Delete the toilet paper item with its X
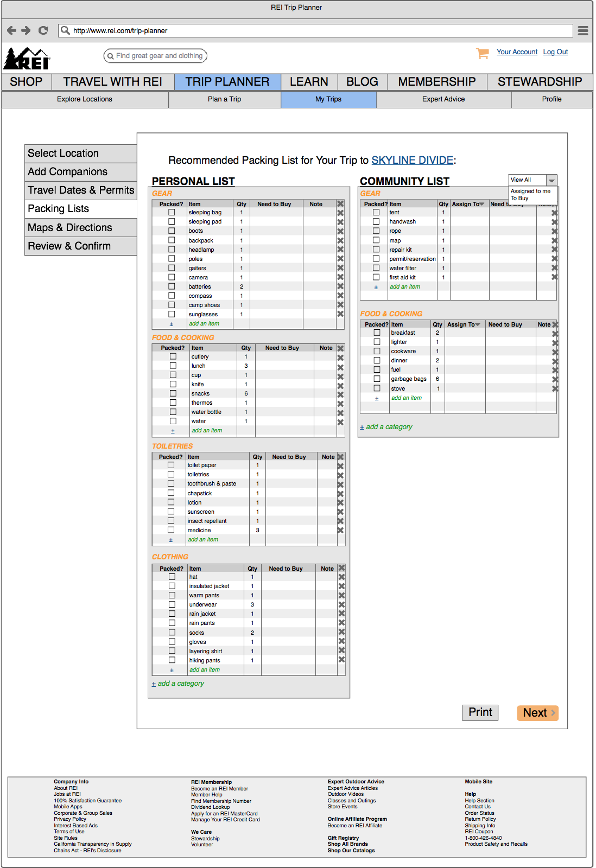Viewport: 596px width, 868px height. 340,466
